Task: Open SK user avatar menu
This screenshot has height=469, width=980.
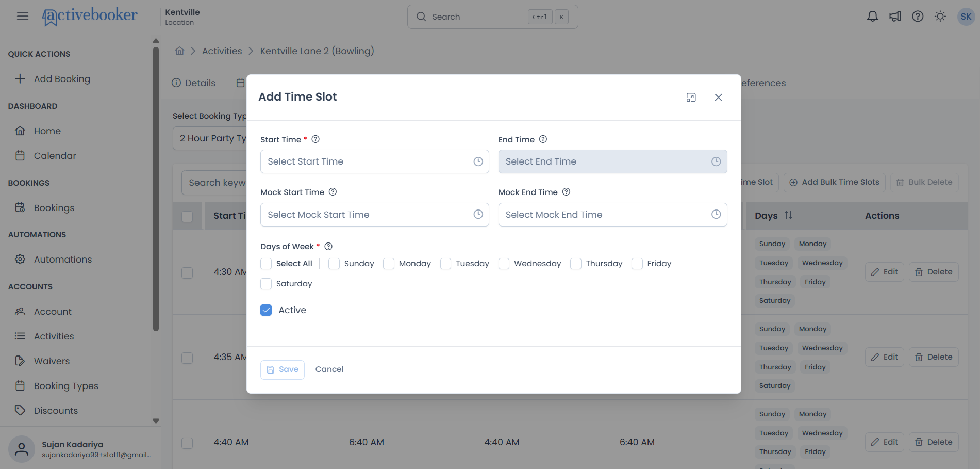Action: click(966, 17)
